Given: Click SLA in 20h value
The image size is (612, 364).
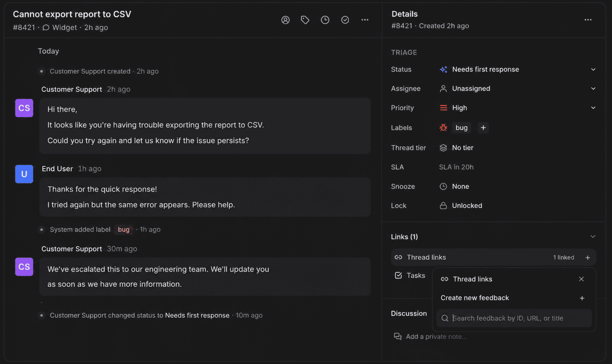Looking at the screenshot, I should pos(456,167).
